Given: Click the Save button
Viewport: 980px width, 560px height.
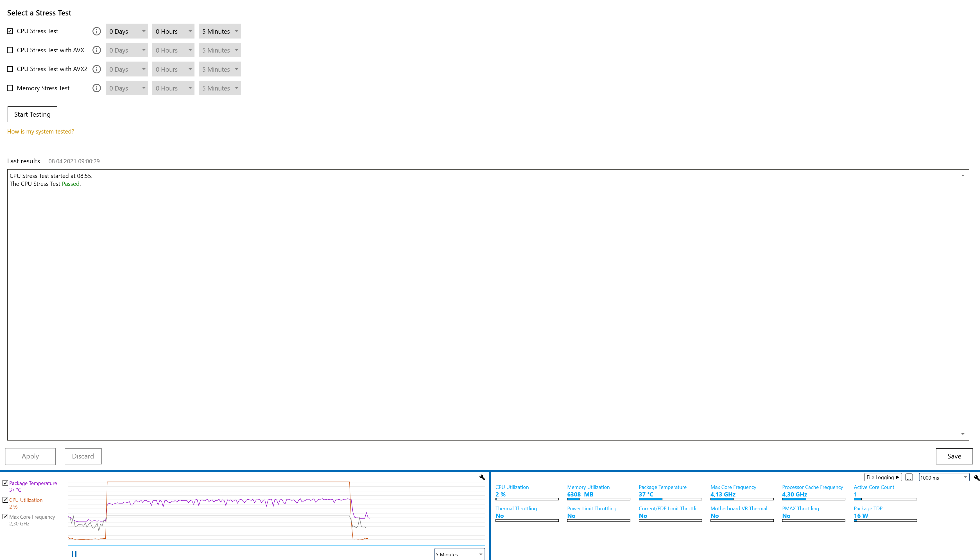Looking at the screenshot, I should pos(954,456).
